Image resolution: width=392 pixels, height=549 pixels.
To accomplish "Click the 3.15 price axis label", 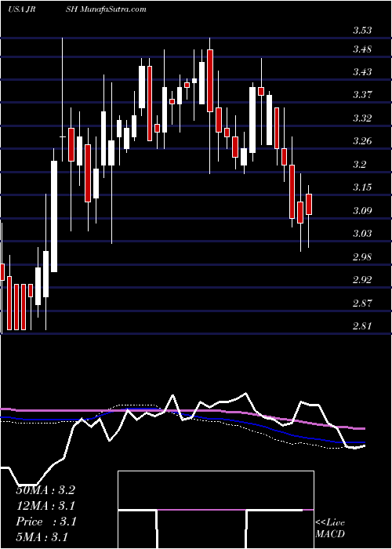I will pyautogui.click(x=362, y=187).
